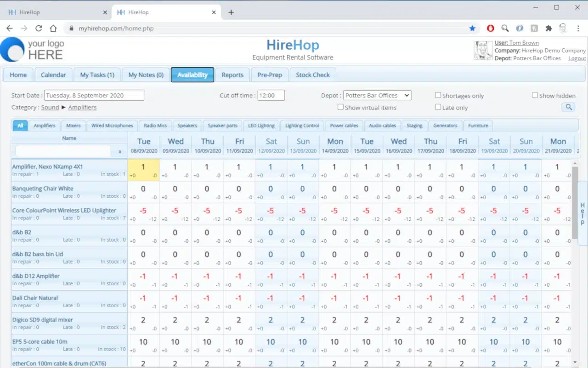The width and height of the screenshot is (588, 368).
Task: Click Amplifier, Nexo NXamp 4X1 item name
Action: 48,167
